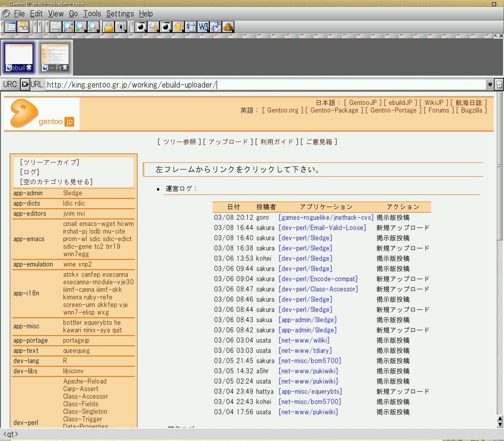Open the net-www/wiliki log link
Viewport: 504px width, 441px height.
[x=304, y=340]
